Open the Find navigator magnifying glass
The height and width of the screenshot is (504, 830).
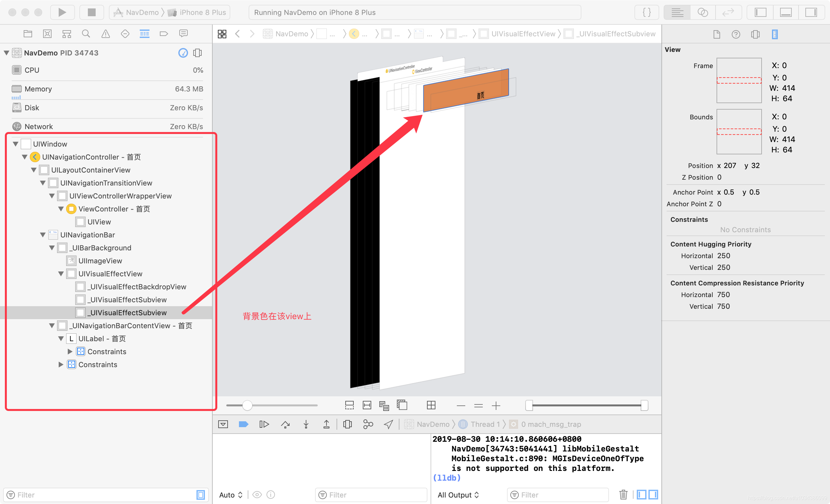click(x=86, y=34)
